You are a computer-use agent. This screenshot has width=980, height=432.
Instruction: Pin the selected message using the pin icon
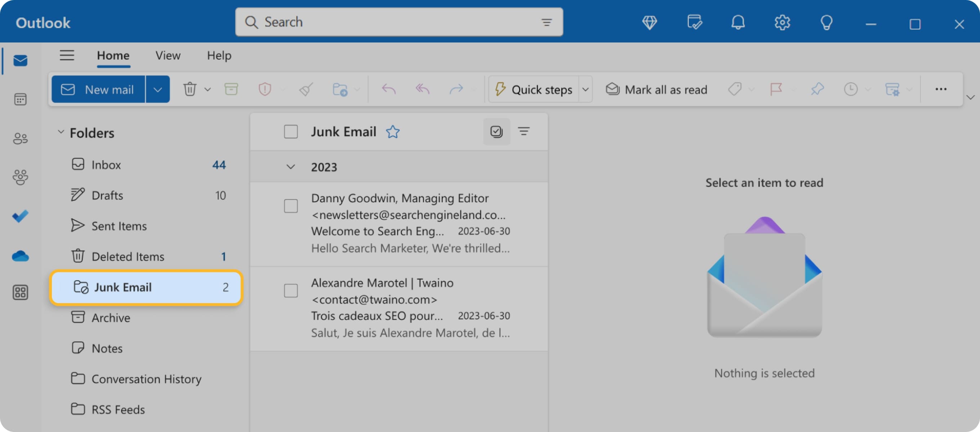click(x=817, y=89)
